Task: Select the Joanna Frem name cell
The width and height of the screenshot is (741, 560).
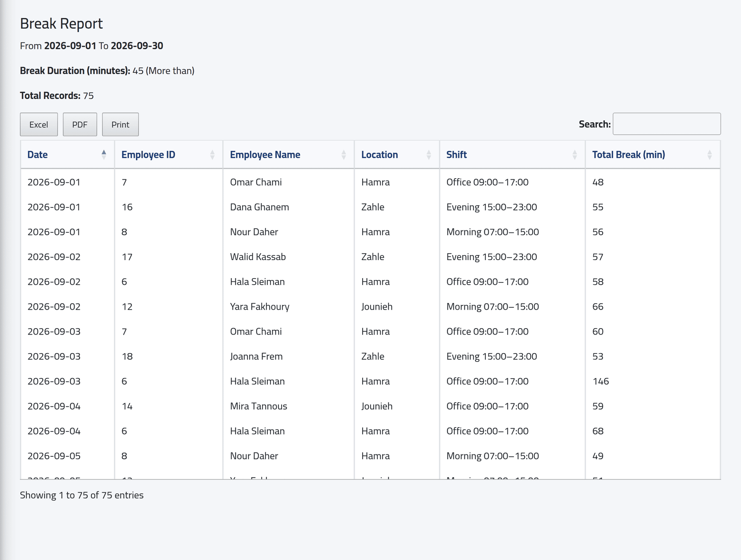Action: (x=256, y=356)
